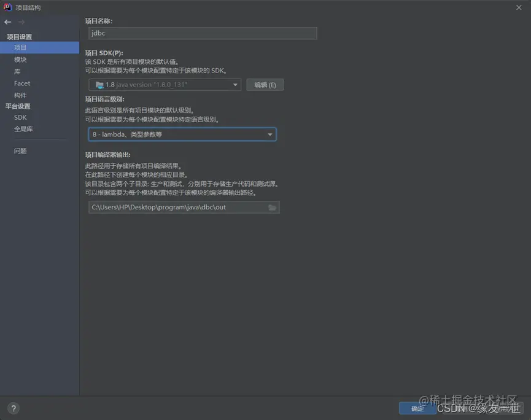
Task: Open the 问题 section
Action: [x=20, y=150]
